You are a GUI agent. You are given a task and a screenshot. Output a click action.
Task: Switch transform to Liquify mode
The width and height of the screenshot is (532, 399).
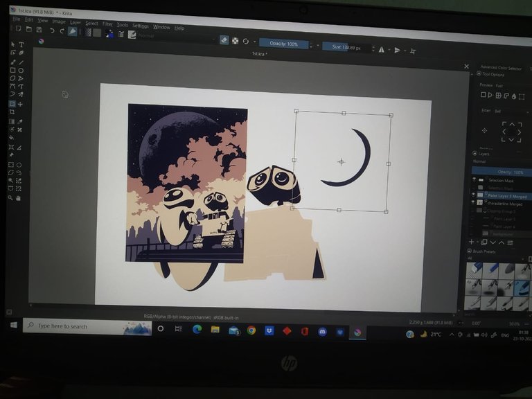pyautogui.click(x=514, y=96)
